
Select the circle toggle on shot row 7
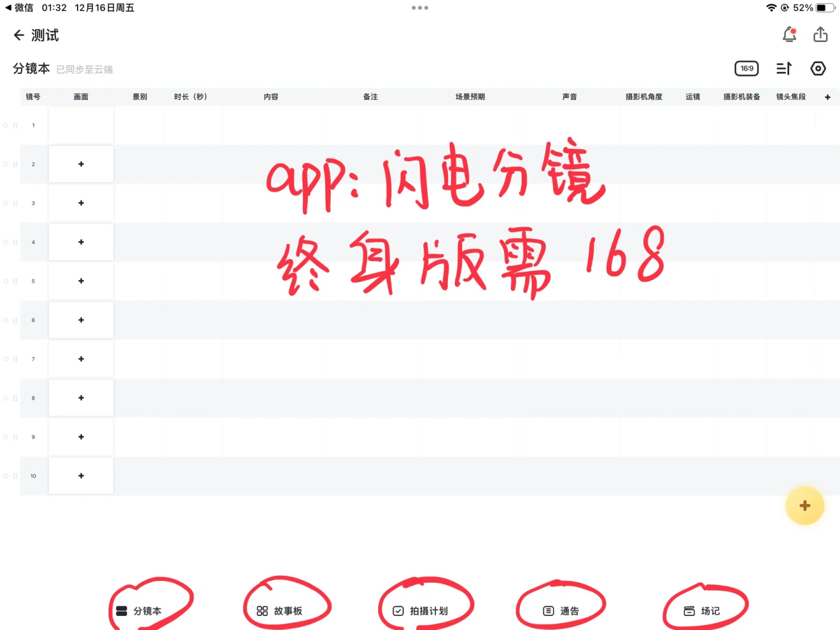pos(5,359)
